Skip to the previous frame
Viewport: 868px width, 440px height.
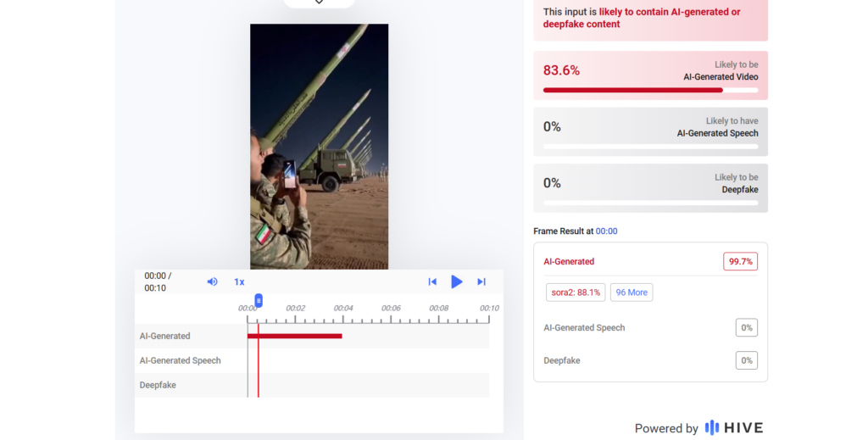click(432, 281)
